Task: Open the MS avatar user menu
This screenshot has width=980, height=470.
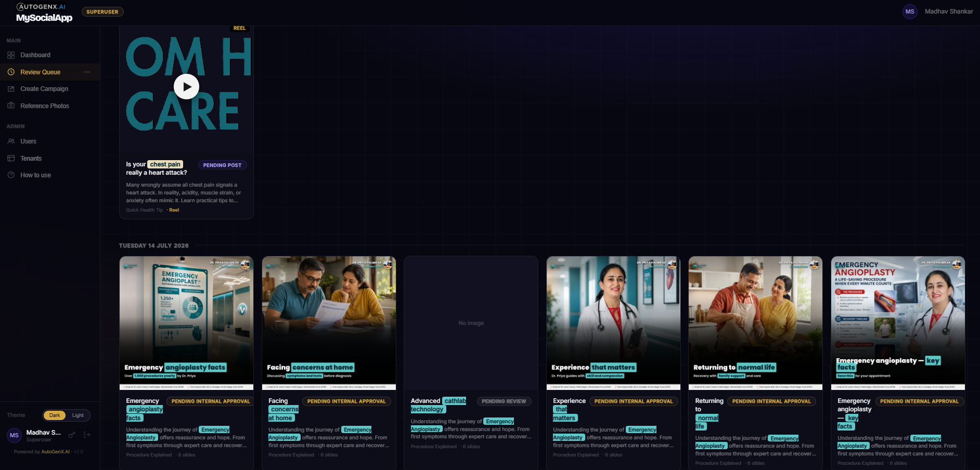Action: [x=910, y=11]
